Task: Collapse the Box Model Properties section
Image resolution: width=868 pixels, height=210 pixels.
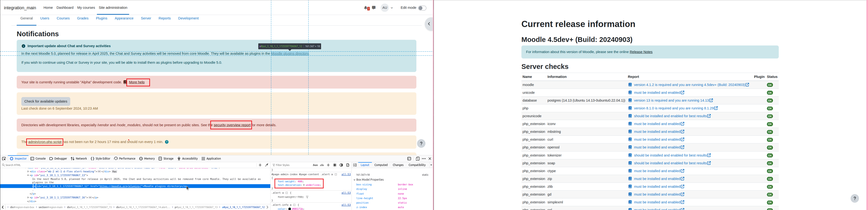Action: [x=355, y=180]
